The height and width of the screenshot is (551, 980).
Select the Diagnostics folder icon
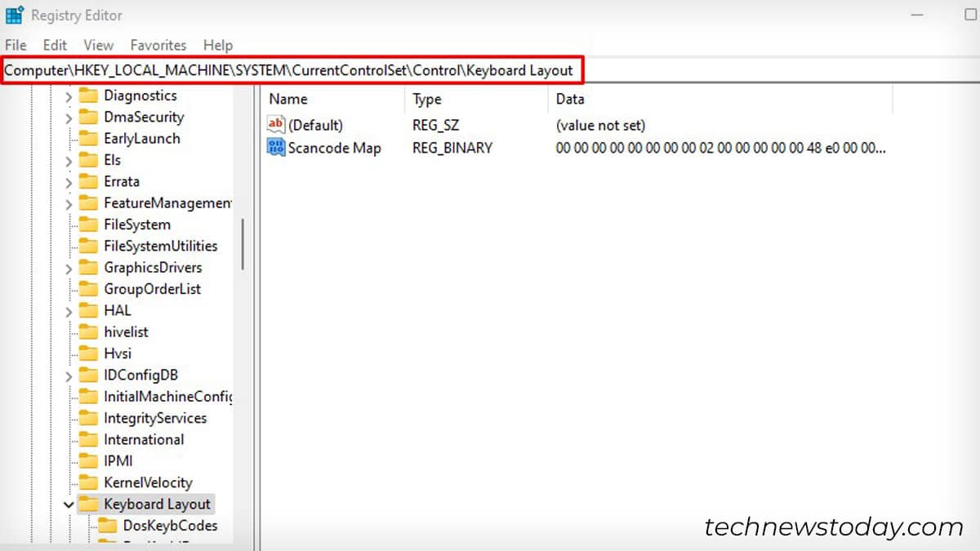pyautogui.click(x=88, y=96)
